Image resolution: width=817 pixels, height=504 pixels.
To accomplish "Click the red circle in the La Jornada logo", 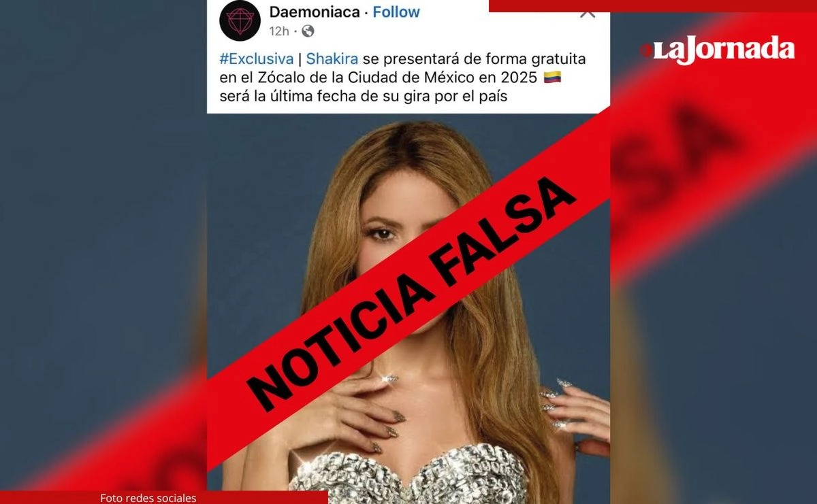I will click(x=646, y=50).
